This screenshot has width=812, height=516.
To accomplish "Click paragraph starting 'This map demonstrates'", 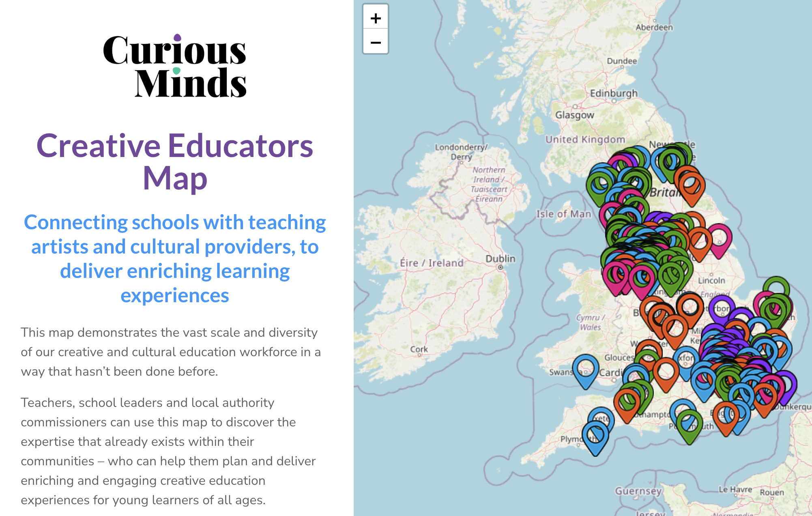I will 171,352.
